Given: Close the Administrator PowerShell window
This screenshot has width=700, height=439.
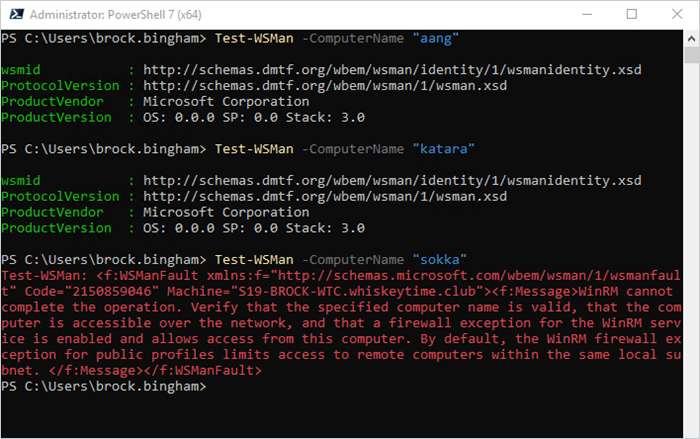Looking at the screenshot, I should (677, 15).
